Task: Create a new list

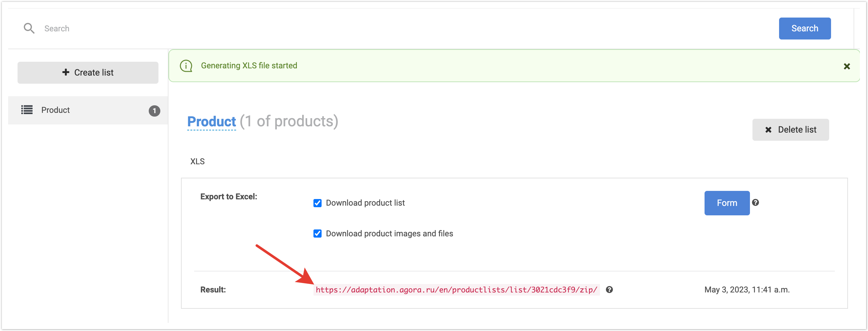Action: 88,72
